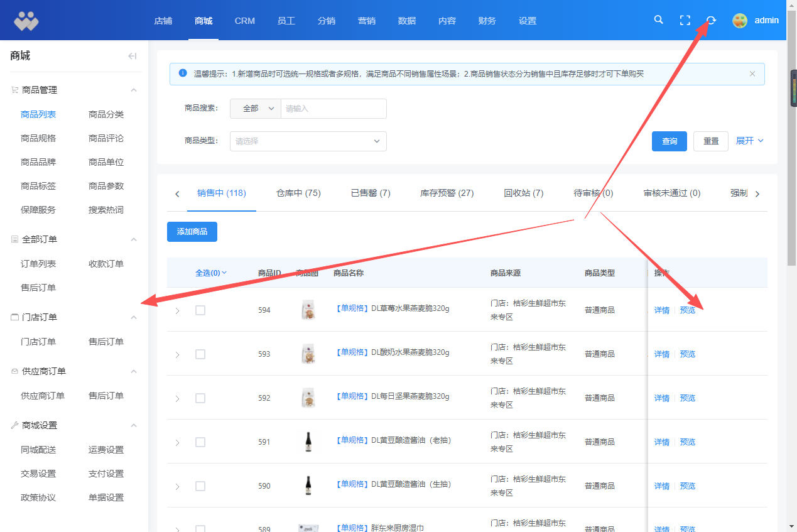Click the refresh icon in top bar
The image size is (797, 532).
click(711, 20)
